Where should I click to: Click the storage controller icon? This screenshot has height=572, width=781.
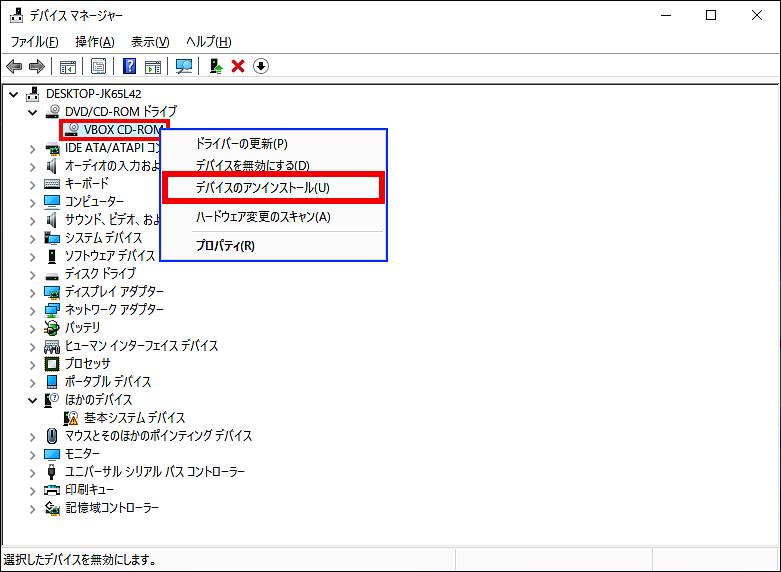[x=52, y=508]
